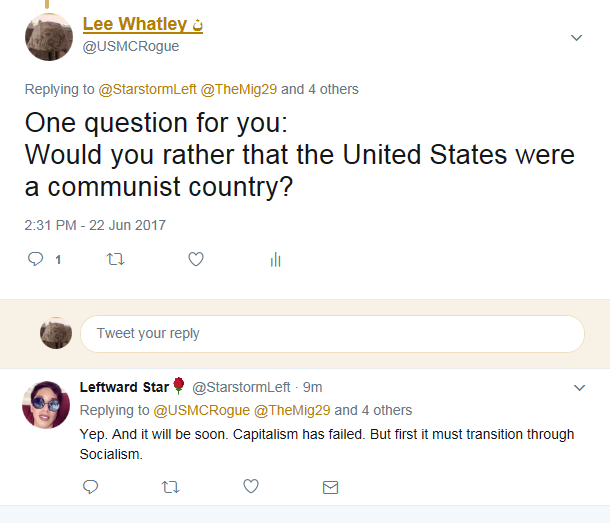Open Leftward Star display name
Screen dimensions: 610x523
click(124, 387)
